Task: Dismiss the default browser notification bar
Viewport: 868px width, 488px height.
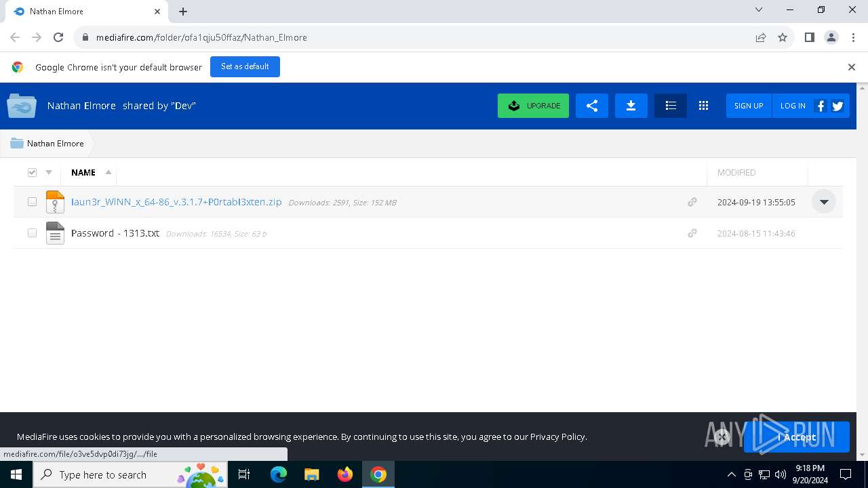Action: 851,67
